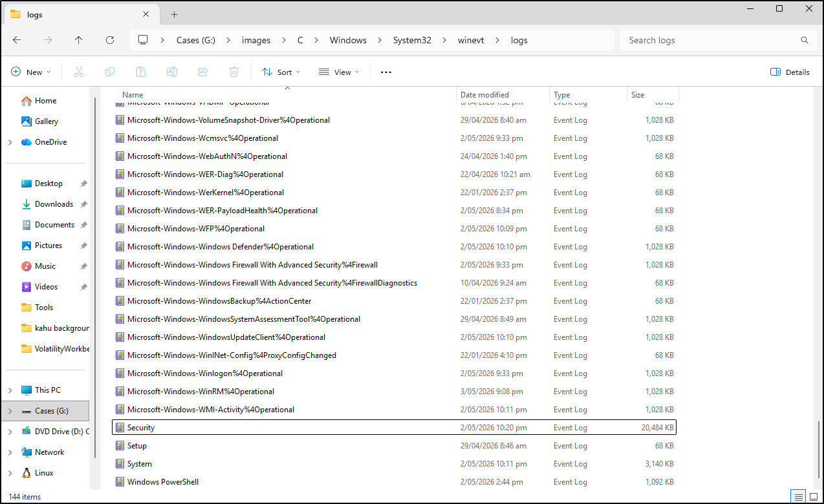Select Microsoft-Windows-WindowsUpdateClient%4Operational log
This screenshot has width=824, height=504.
(x=394, y=337)
